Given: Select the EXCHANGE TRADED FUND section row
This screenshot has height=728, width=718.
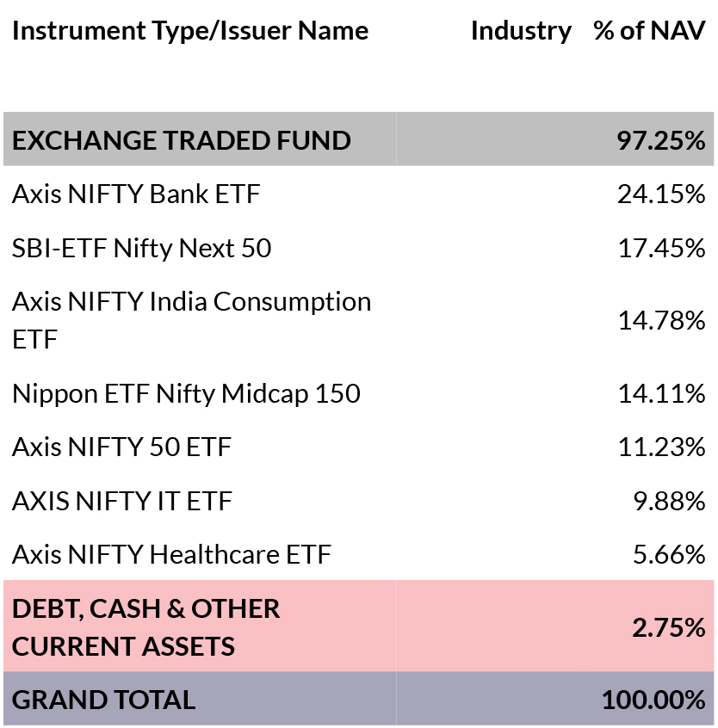Looking at the screenshot, I should pos(358,139).
